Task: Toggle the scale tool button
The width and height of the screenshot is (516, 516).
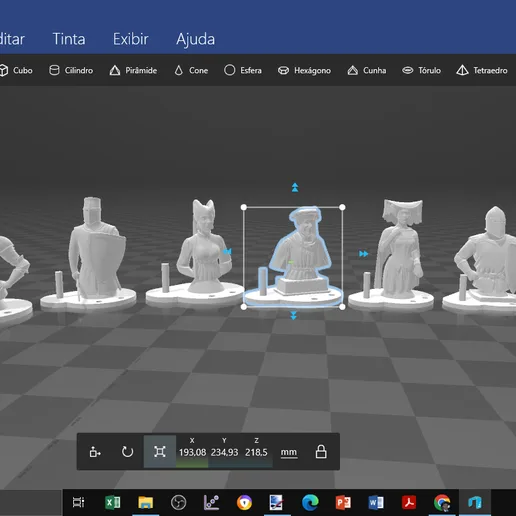Action: tap(160, 452)
